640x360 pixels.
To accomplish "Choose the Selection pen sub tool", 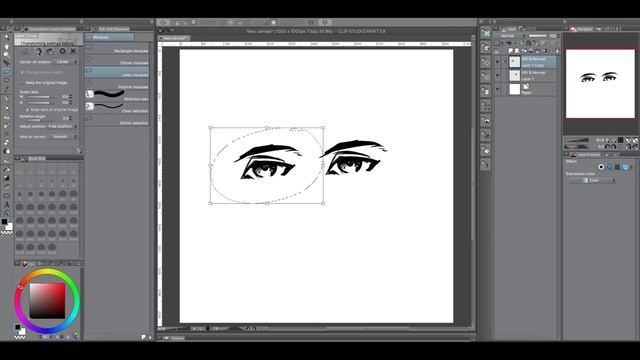I will 117,96.
